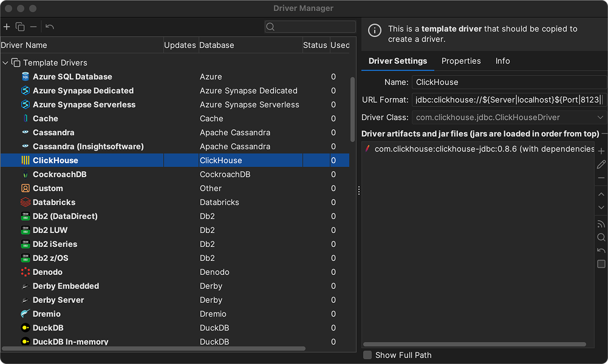Collapse the Template Drivers group
This screenshot has width=608, height=364.
point(5,62)
